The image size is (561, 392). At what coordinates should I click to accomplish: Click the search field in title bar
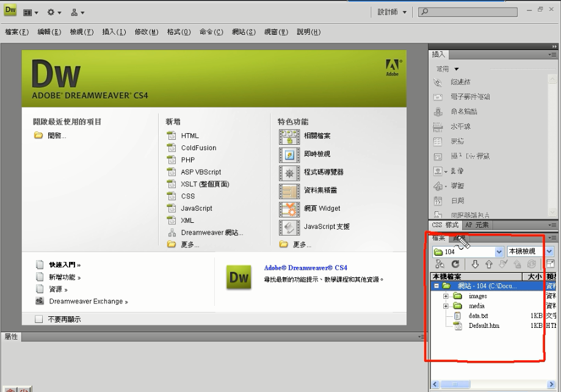pyautogui.click(x=468, y=12)
